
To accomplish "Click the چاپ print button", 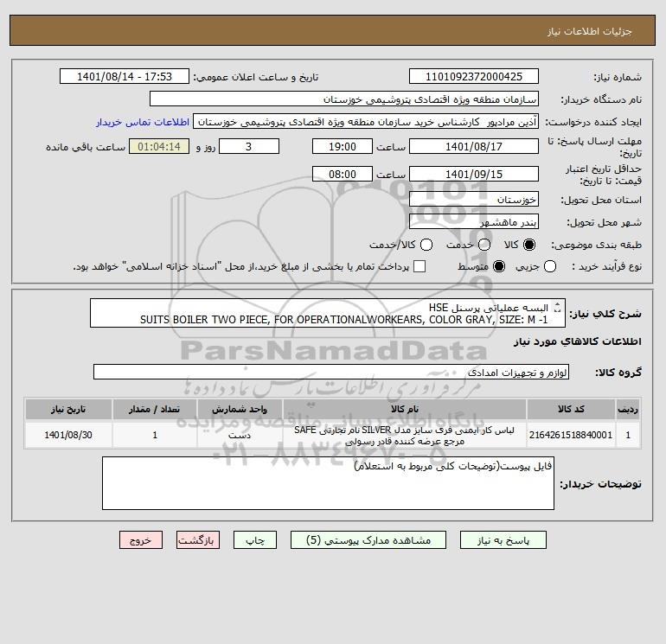I will tap(255, 540).
